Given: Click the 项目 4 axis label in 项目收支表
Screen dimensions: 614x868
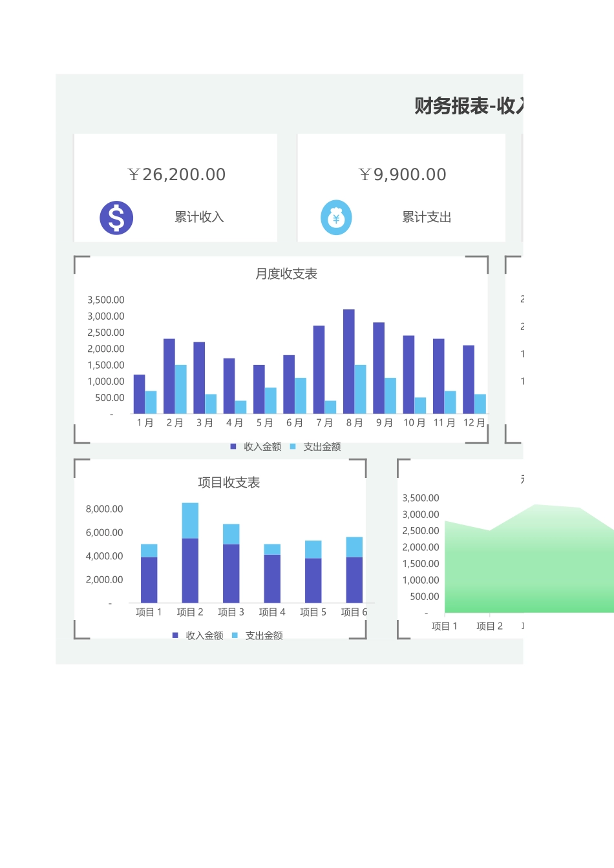Looking at the screenshot, I should (x=272, y=612).
